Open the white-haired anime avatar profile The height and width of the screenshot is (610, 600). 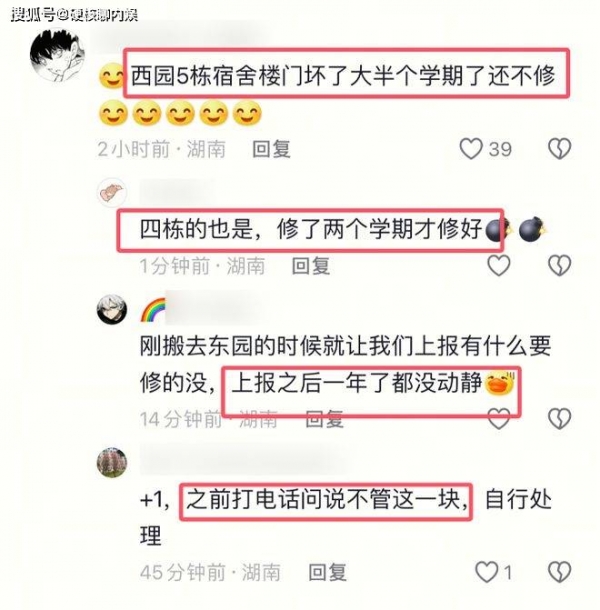tap(112, 310)
